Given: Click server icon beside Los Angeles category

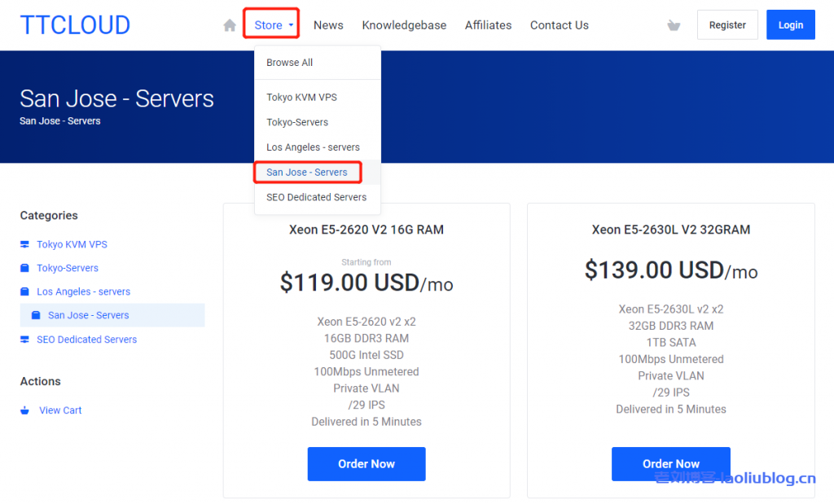Looking at the screenshot, I should [x=24, y=291].
